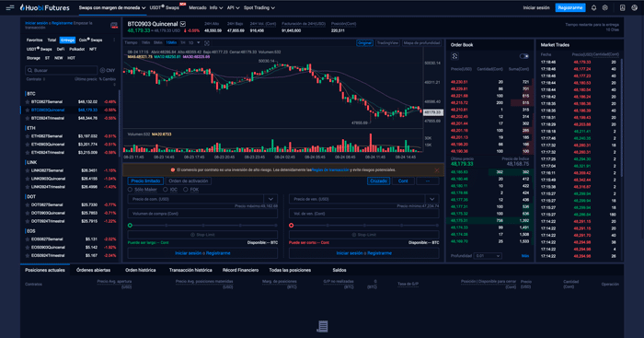Select the FOK radio option
Viewport: 644px width, 338px height.
pyautogui.click(x=185, y=190)
